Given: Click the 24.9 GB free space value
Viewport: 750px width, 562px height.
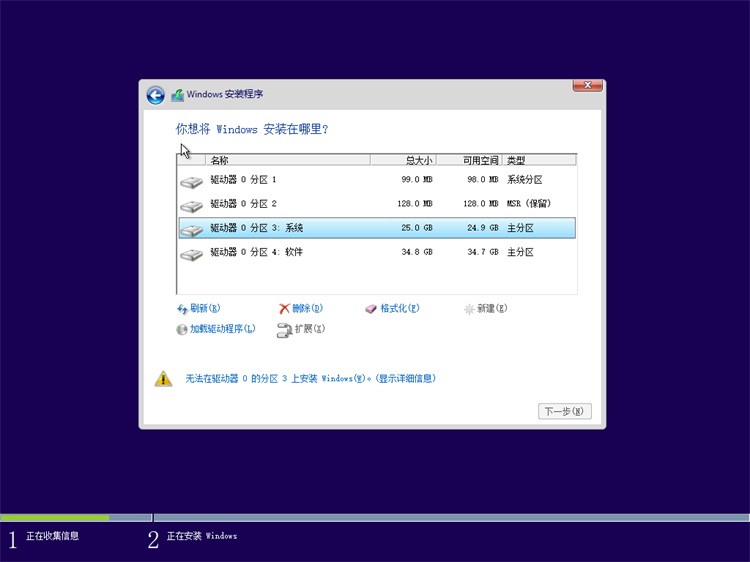Looking at the screenshot, I should point(483,228).
